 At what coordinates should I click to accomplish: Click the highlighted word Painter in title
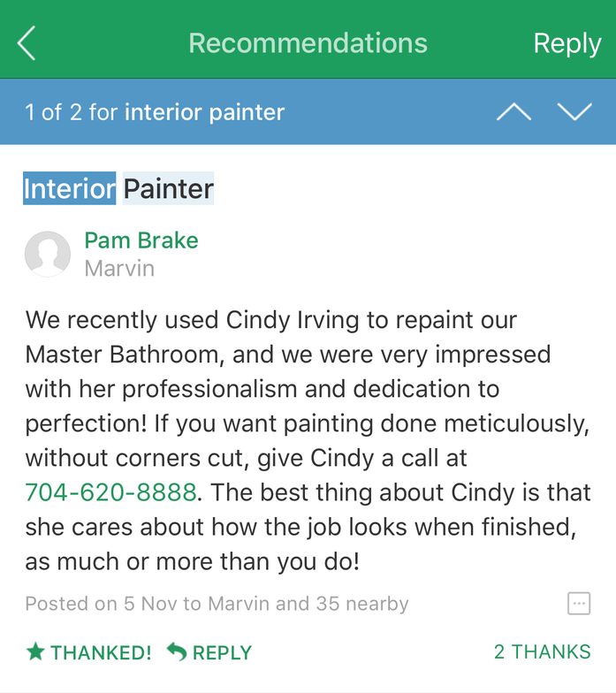pos(168,189)
